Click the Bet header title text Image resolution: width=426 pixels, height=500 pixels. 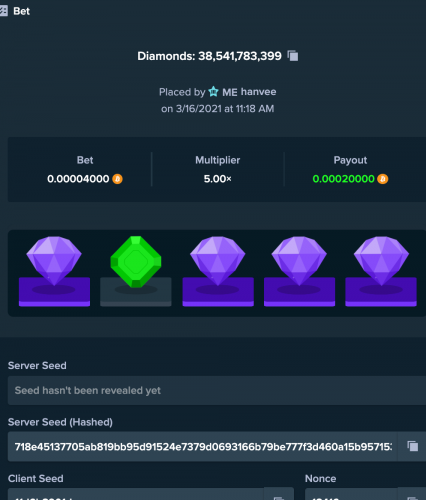click(x=22, y=11)
